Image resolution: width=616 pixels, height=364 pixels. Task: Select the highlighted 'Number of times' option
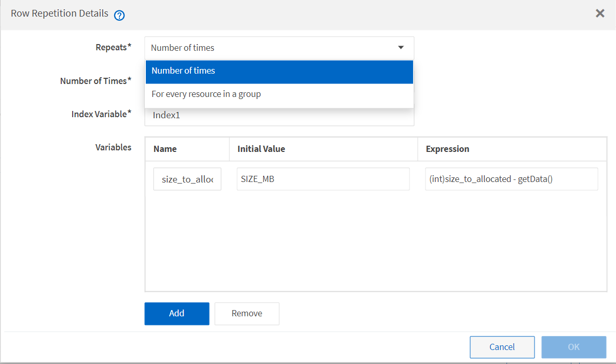pos(279,71)
